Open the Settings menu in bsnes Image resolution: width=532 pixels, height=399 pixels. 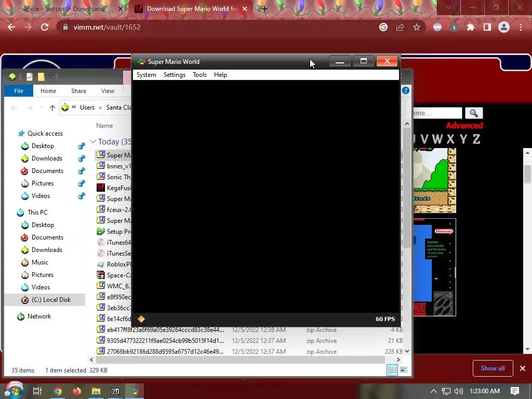175,75
